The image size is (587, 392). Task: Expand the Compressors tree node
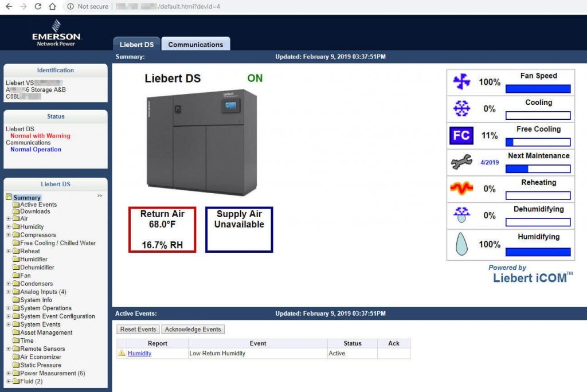click(8, 235)
